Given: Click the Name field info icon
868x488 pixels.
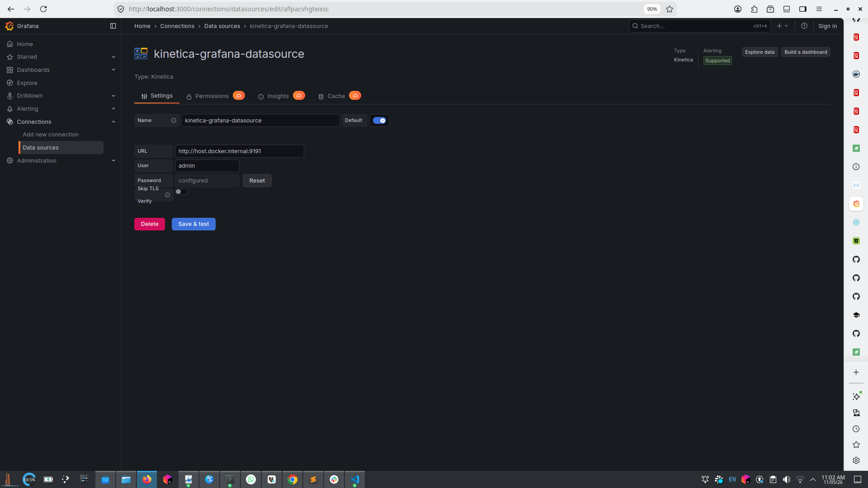Looking at the screenshot, I should point(174,121).
